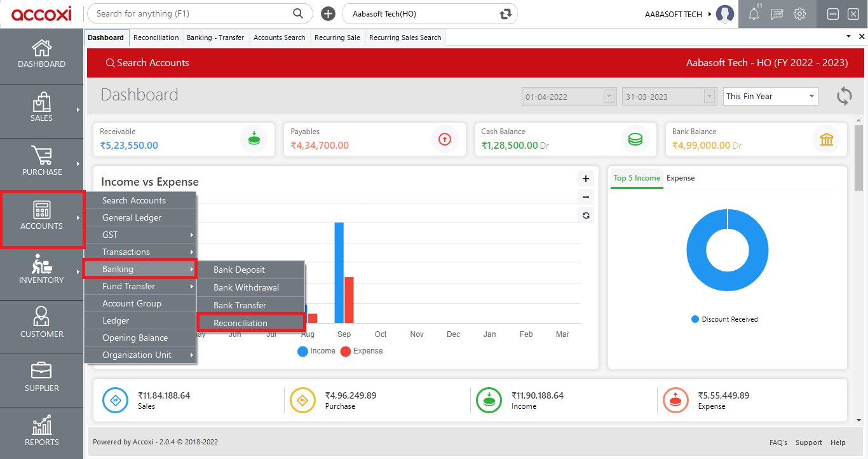
Task: Expand the Fund Transfer submenu
Action: [x=140, y=286]
